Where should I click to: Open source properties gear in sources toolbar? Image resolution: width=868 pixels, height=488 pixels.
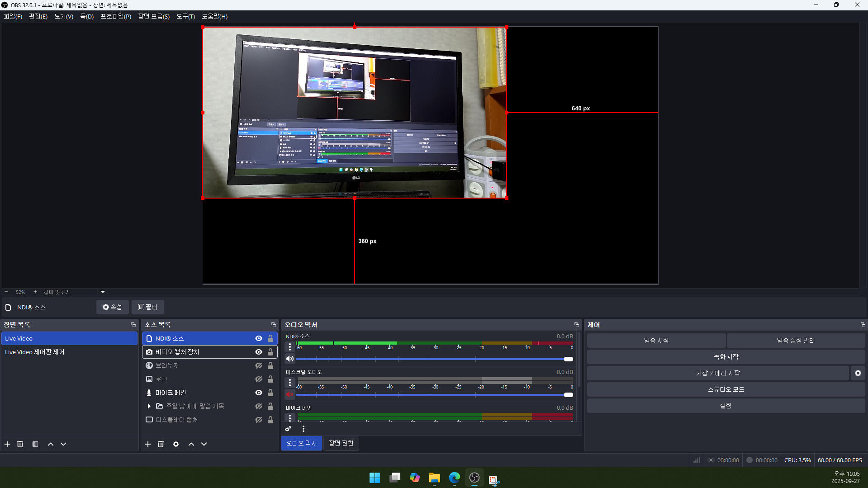pyautogui.click(x=176, y=444)
